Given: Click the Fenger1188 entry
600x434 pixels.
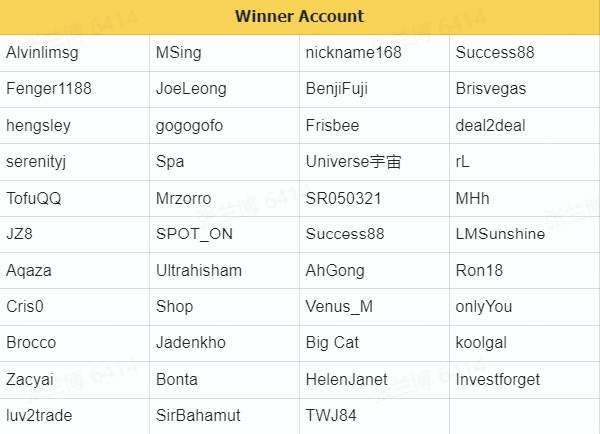Looking at the screenshot, I should tap(49, 88).
